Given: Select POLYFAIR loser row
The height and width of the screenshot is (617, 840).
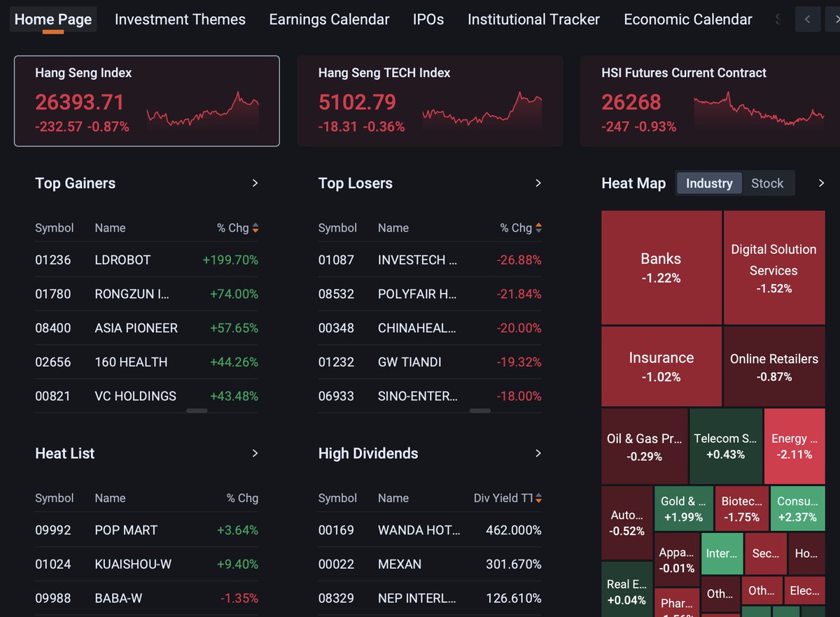Looking at the screenshot, I should click(x=430, y=294).
